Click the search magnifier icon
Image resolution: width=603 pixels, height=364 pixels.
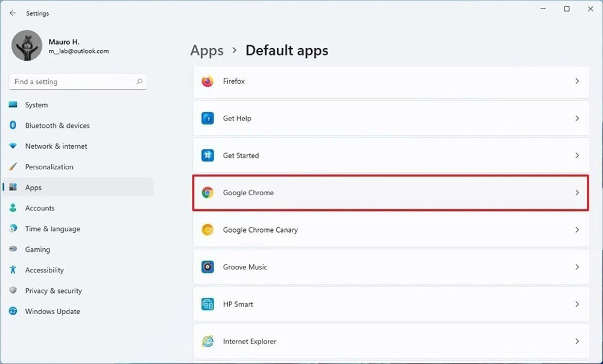(x=140, y=81)
